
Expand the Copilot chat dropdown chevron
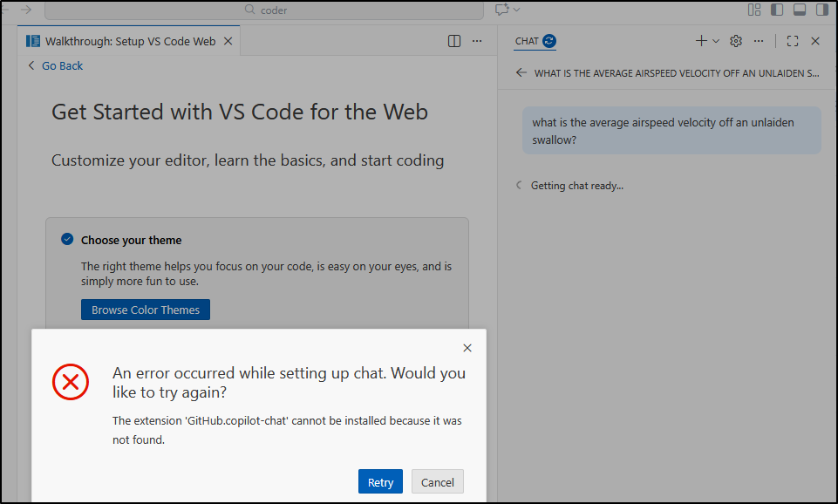(x=517, y=10)
